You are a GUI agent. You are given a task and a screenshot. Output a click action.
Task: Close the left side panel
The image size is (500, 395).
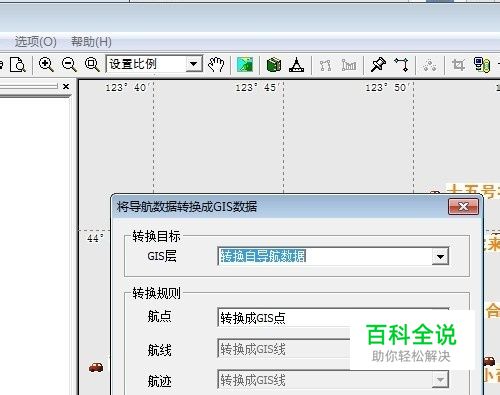tap(66, 87)
